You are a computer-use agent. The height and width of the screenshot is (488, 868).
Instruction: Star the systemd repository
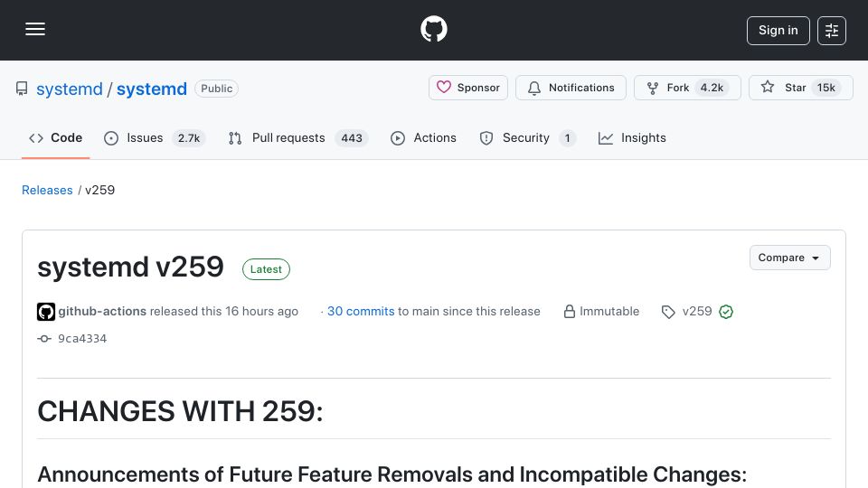pos(800,88)
